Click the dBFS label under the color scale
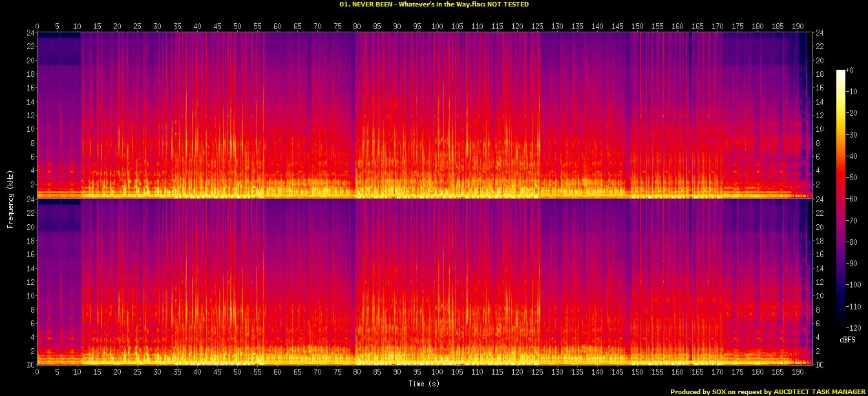 849,339
